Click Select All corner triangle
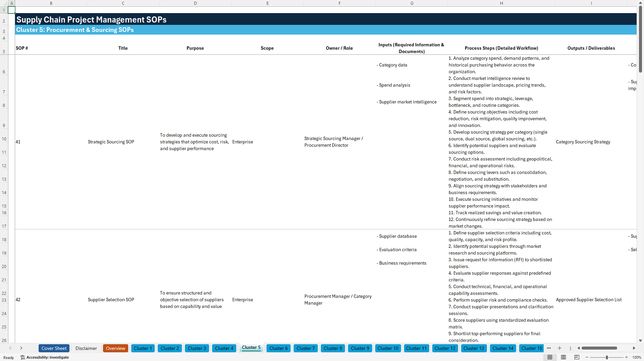This screenshot has width=644, height=361. coord(4,3)
